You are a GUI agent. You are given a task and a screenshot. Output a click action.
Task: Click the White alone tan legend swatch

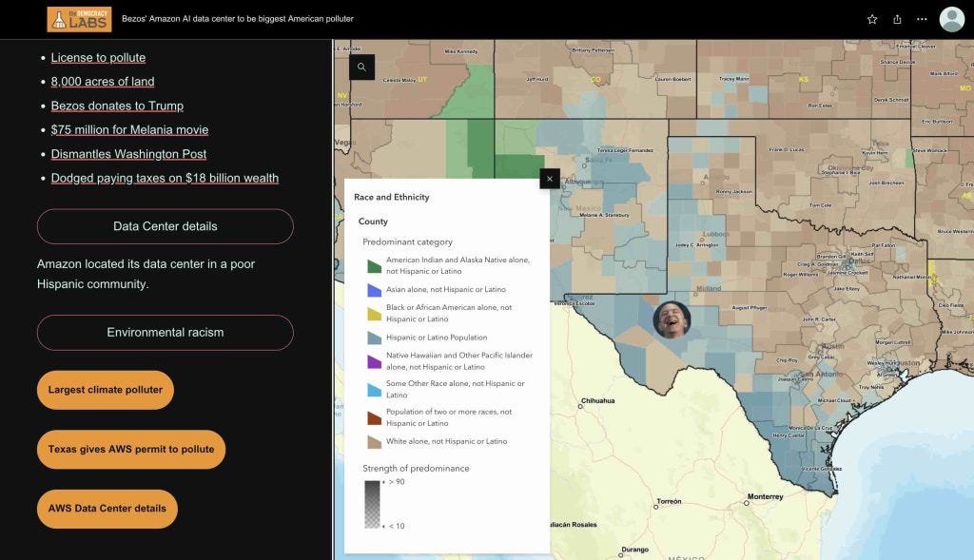click(x=374, y=442)
